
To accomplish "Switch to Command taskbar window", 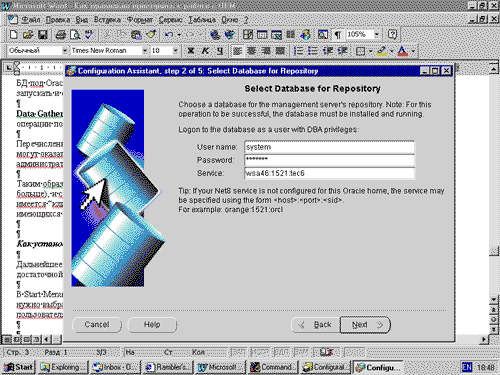I will 273,367.
